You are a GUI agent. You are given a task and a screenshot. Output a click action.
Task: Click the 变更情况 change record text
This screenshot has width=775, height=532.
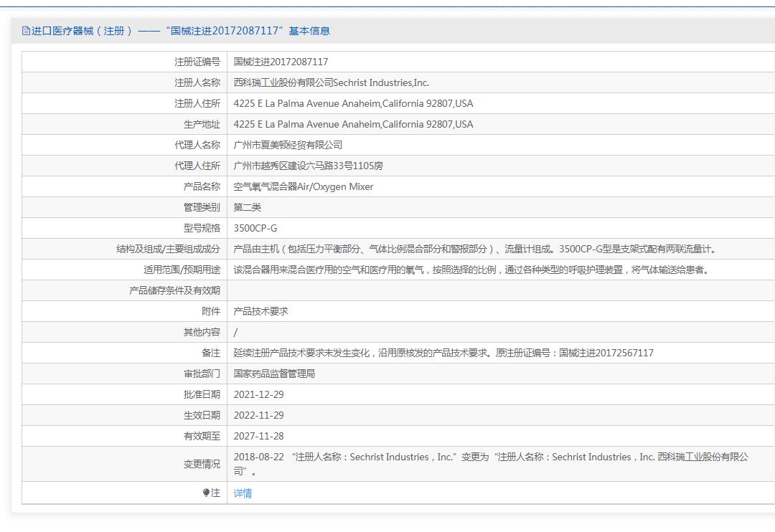(490, 464)
